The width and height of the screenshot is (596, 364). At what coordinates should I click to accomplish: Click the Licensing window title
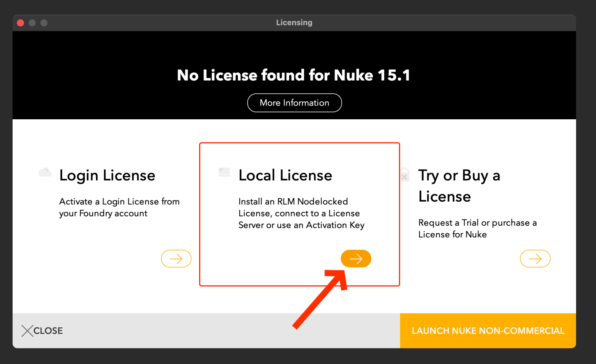[x=294, y=23]
